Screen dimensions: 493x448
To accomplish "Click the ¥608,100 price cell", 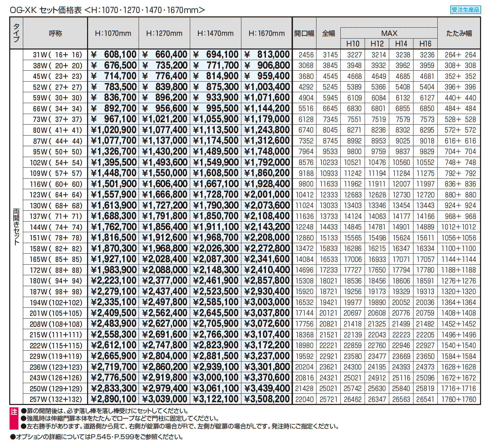I will pyautogui.click(x=113, y=55).
